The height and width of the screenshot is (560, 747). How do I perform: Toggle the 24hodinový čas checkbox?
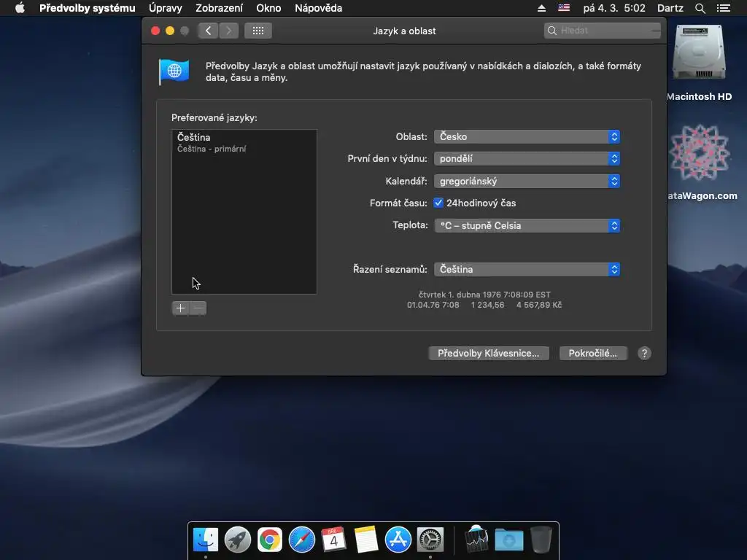pyautogui.click(x=438, y=203)
